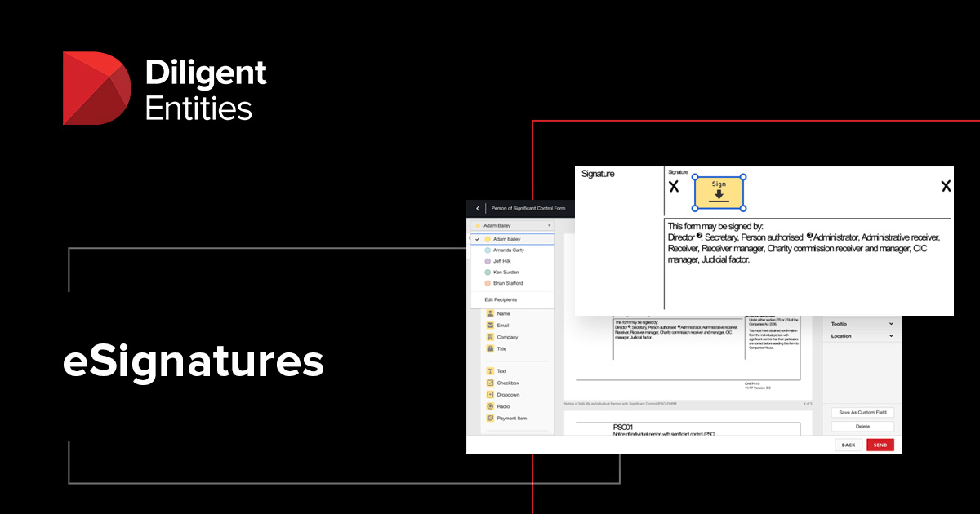Select the Payment Item field icon
The image size is (980, 514).
[x=490, y=418]
